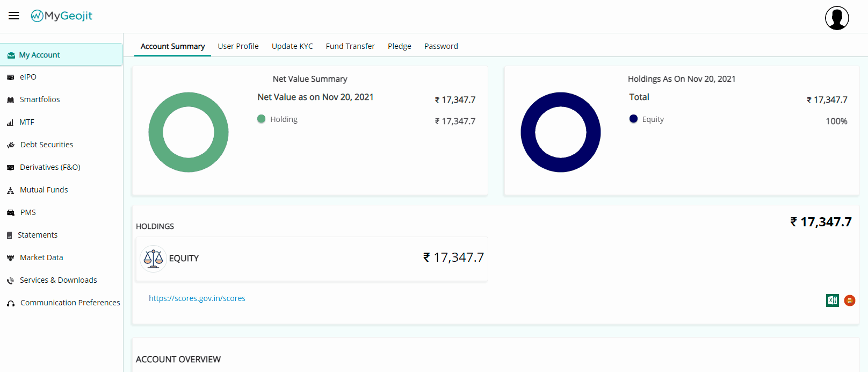Click the Mutual Funds icon

click(10, 190)
